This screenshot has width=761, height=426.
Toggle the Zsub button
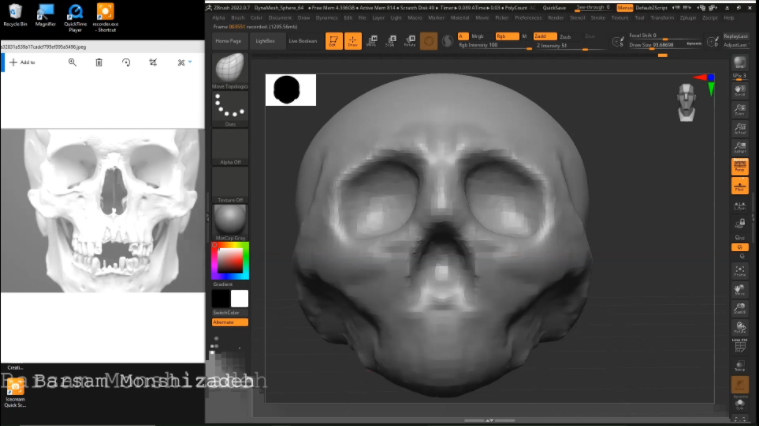click(x=565, y=37)
